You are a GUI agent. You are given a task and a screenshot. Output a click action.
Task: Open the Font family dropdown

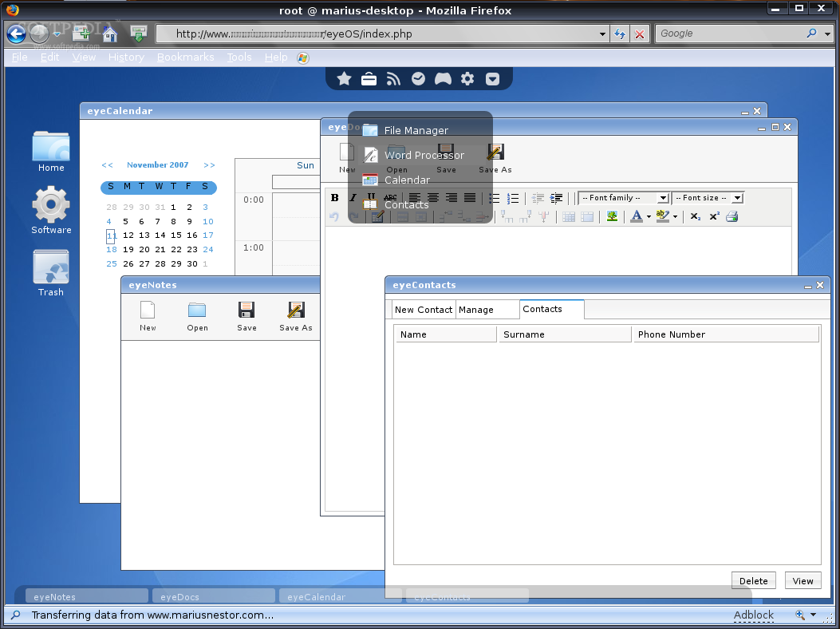624,198
